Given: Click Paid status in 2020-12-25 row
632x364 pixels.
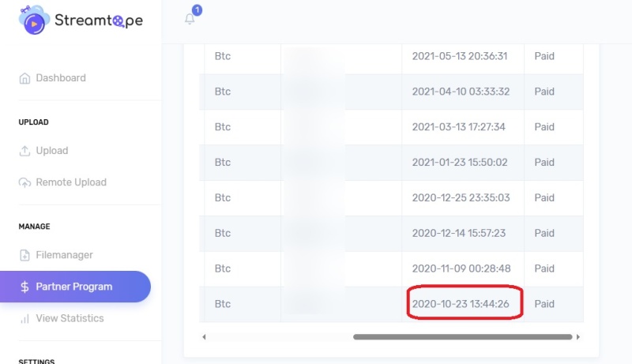Looking at the screenshot, I should (544, 197).
